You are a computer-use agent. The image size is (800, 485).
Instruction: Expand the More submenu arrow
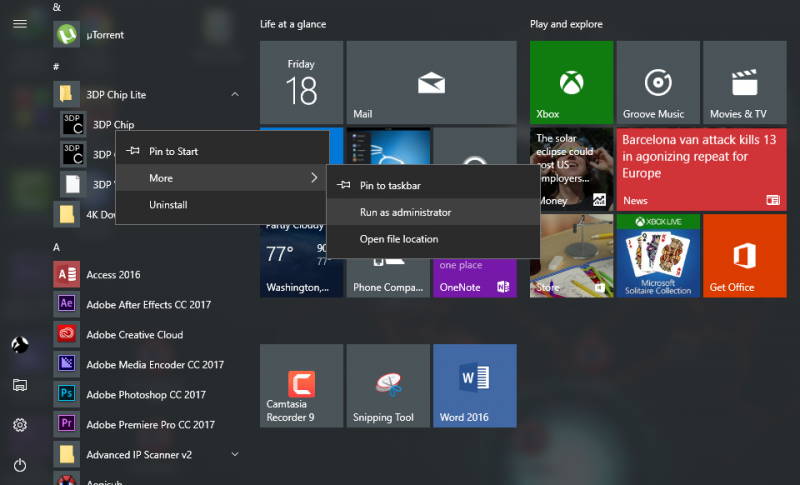click(x=313, y=178)
